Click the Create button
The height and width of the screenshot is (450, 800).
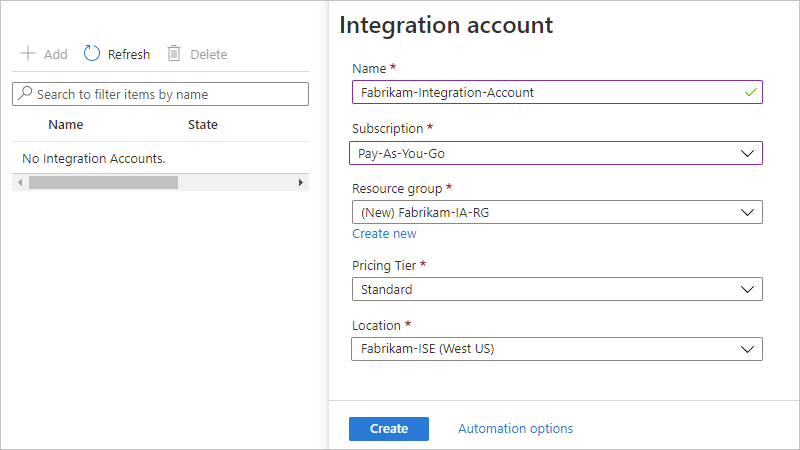coord(389,429)
